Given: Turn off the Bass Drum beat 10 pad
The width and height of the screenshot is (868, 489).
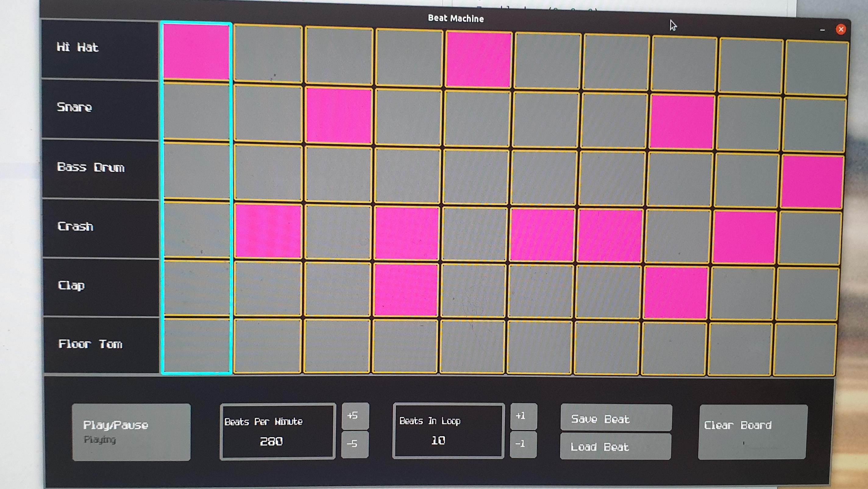Looking at the screenshot, I should pos(812,182).
